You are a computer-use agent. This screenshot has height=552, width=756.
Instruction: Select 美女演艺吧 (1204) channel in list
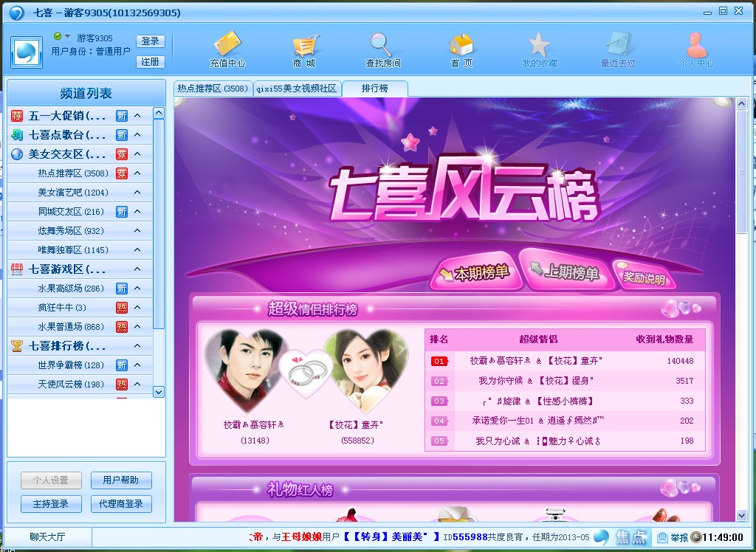pos(73,193)
